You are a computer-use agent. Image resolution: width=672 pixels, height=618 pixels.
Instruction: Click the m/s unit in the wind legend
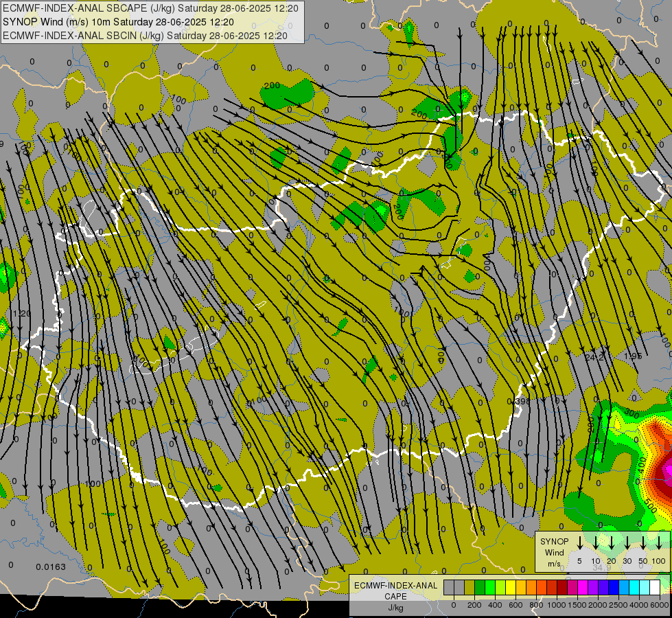tap(554, 564)
